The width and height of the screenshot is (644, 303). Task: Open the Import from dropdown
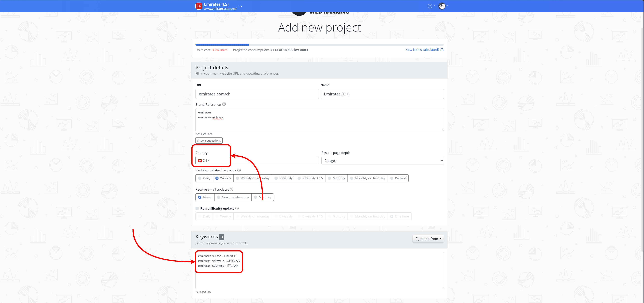428,239
